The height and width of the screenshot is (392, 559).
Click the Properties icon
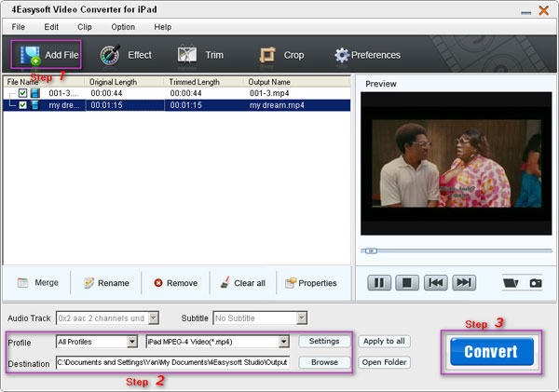291,283
